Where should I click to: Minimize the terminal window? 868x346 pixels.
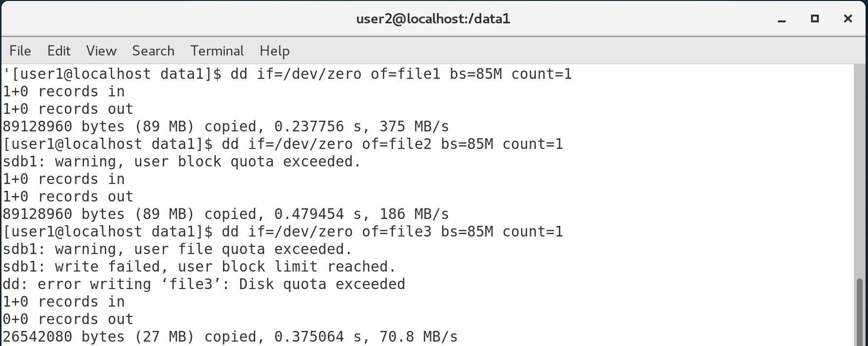[782, 19]
